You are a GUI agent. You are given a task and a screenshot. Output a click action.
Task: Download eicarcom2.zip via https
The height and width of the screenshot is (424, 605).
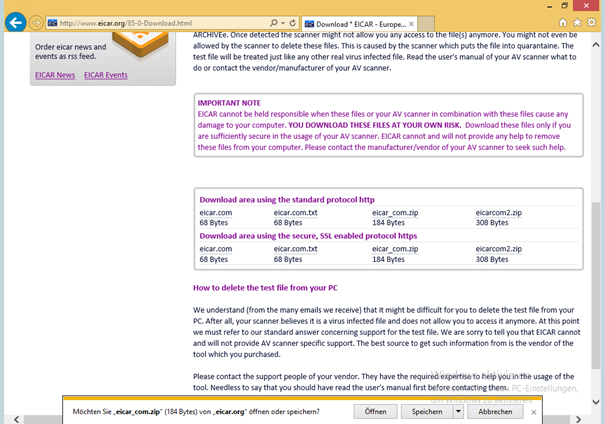[x=499, y=249]
